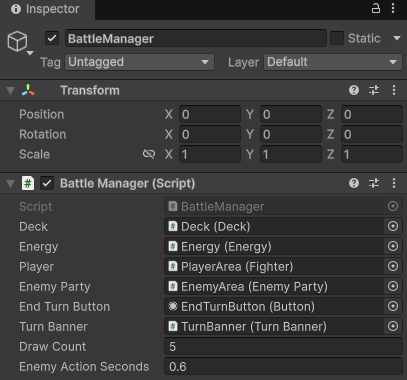Click Scale X value field
This screenshot has height=380, width=407.
[x=210, y=154]
